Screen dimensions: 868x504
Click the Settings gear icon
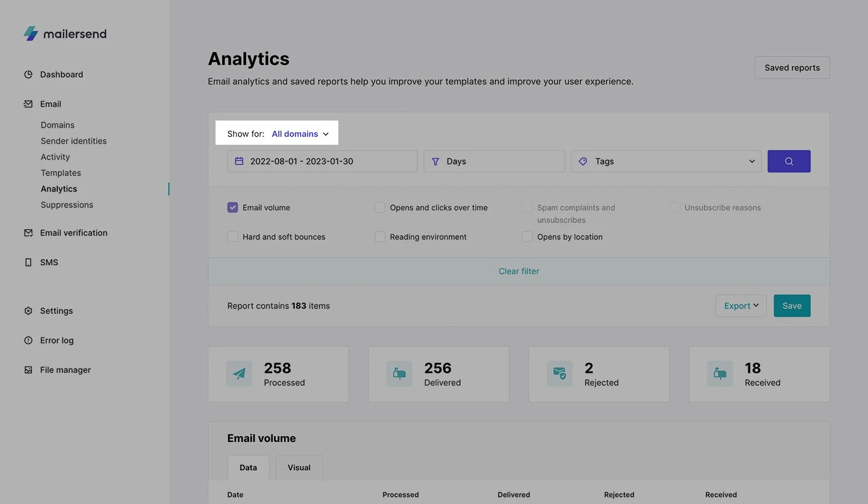pyautogui.click(x=28, y=311)
